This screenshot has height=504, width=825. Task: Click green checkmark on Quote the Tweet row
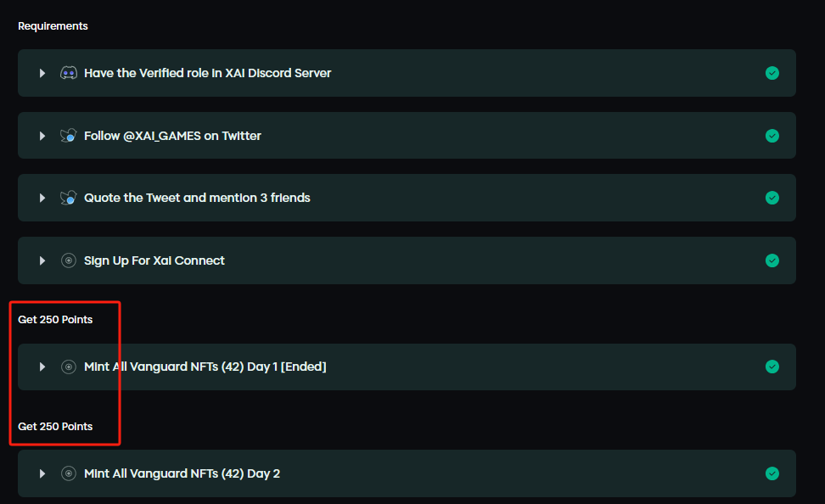[772, 198]
